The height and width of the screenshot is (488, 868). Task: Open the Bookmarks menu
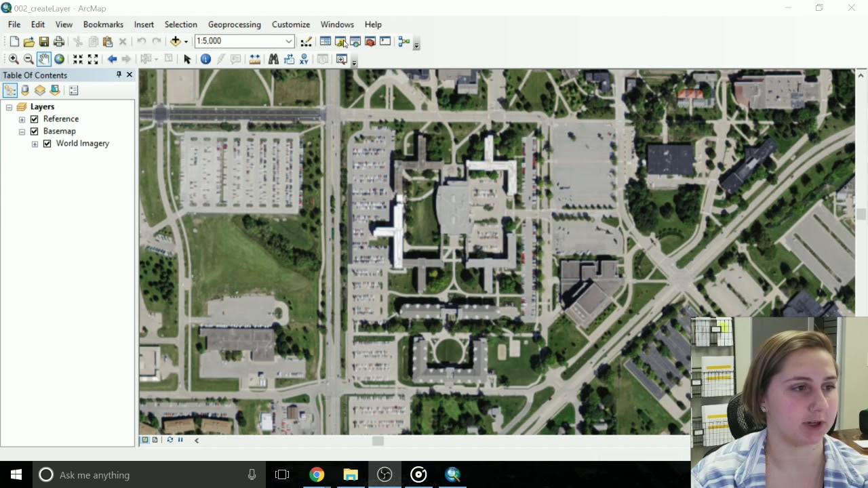click(103, 24)
